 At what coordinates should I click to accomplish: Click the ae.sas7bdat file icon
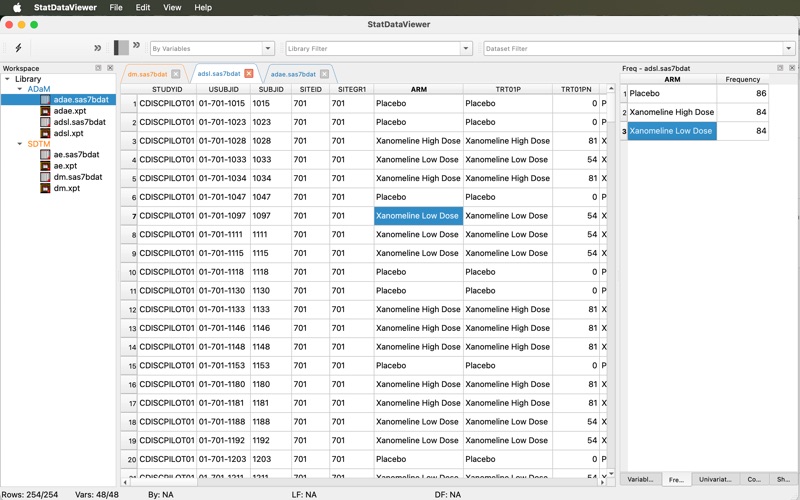[x=45, y=155]
